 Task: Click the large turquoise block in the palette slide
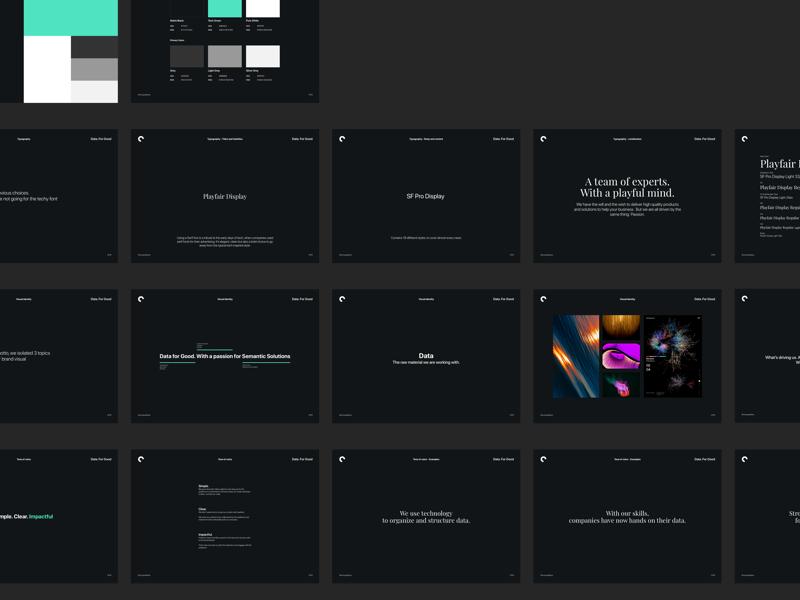pyautogui.click(x=71, y=18)
